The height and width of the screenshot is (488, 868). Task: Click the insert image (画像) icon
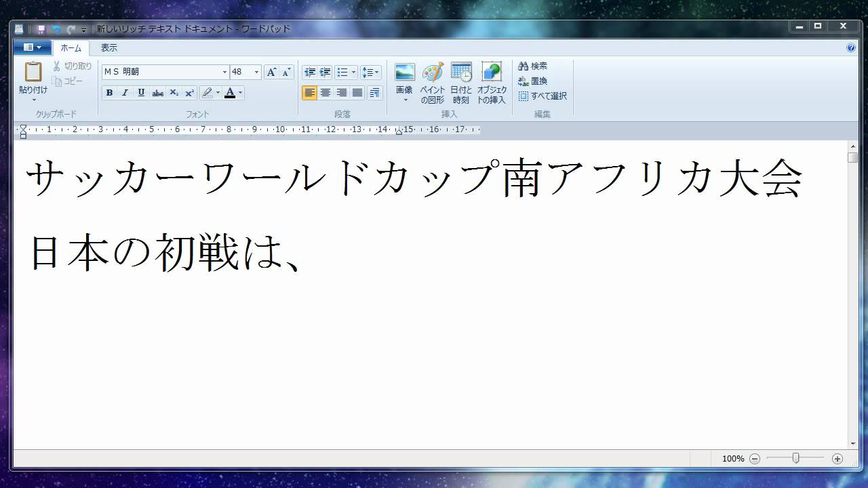pyautogui.click(x=404, y=73)
